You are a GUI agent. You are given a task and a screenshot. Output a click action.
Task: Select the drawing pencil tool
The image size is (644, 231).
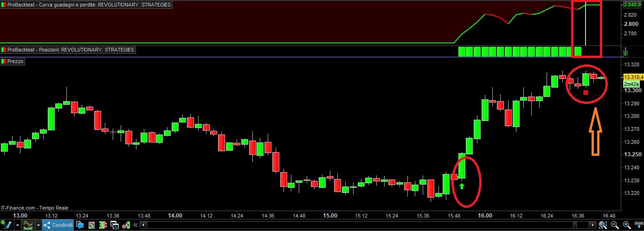tap(6, 225)
